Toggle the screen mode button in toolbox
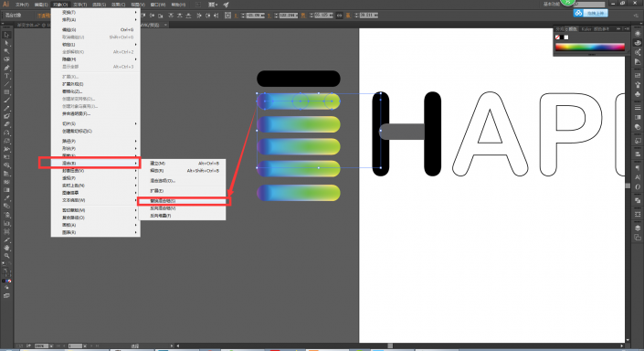The height and width of the screenshot is (351, 644). [6, 295]
